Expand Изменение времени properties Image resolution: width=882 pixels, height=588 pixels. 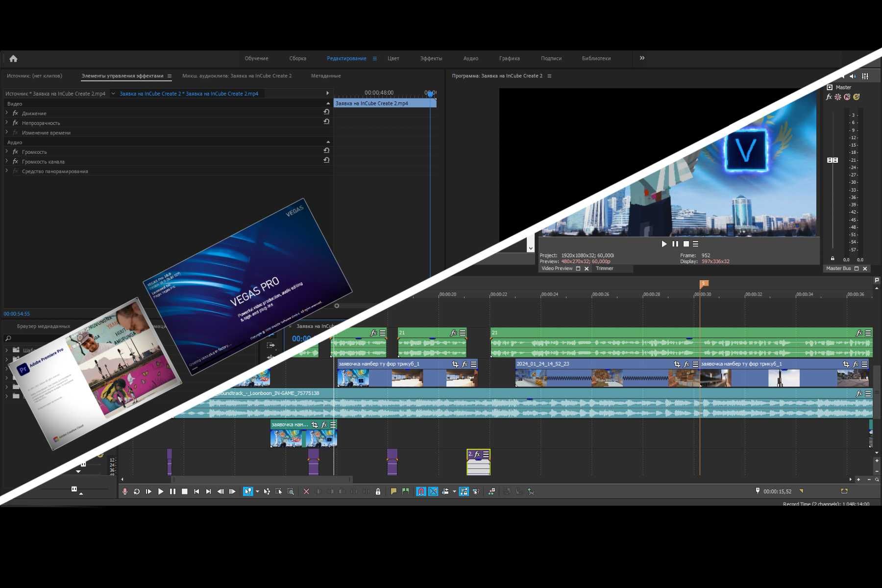click(7, 132)
